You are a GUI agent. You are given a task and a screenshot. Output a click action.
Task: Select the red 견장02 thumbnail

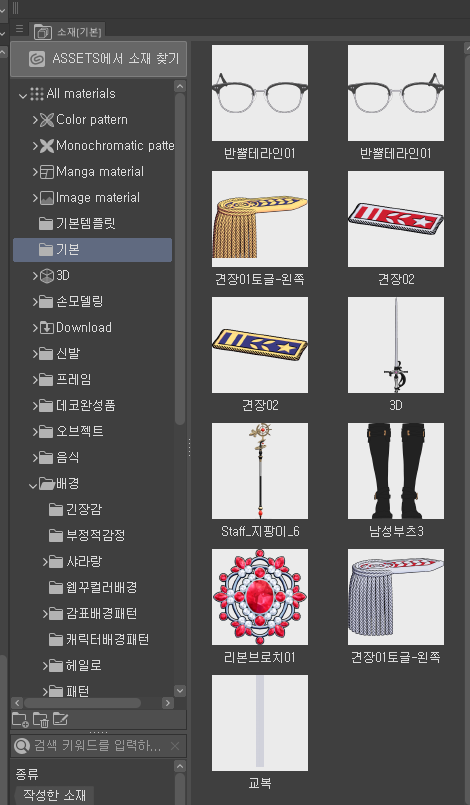tap(396, 219)
